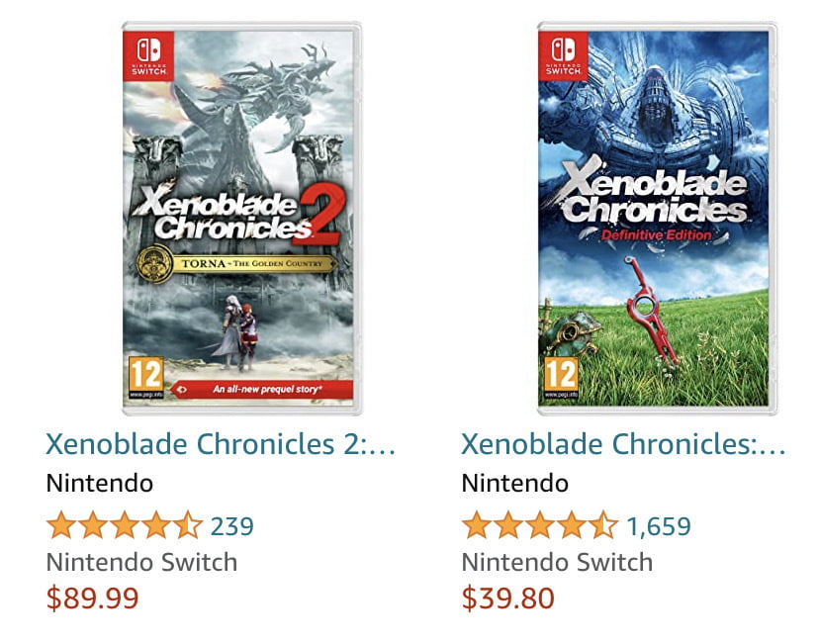
Task: Click the Nintendo Switch logo on Definitive Edition cover
Action: tap(564, 56)
